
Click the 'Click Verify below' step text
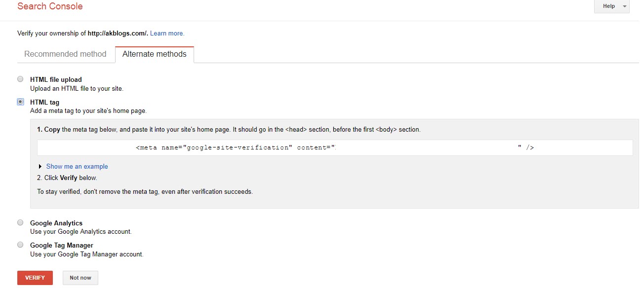coord(67,178)
